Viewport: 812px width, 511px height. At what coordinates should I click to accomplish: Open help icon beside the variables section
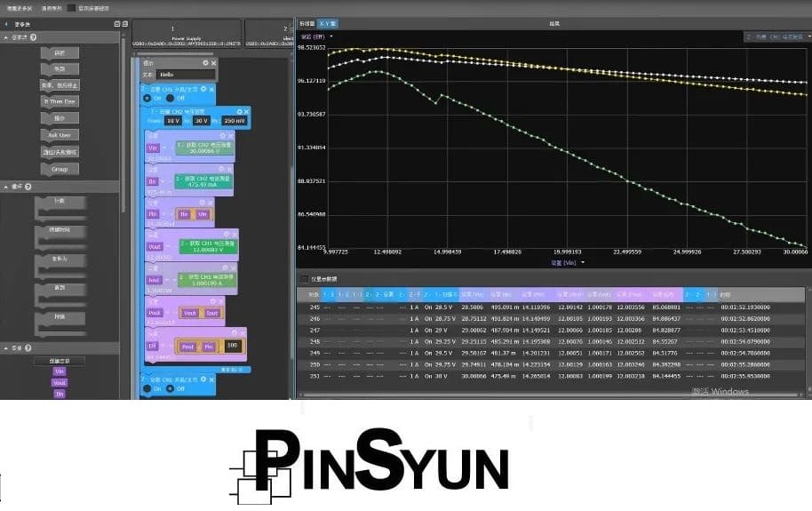(x=28, y=348)
